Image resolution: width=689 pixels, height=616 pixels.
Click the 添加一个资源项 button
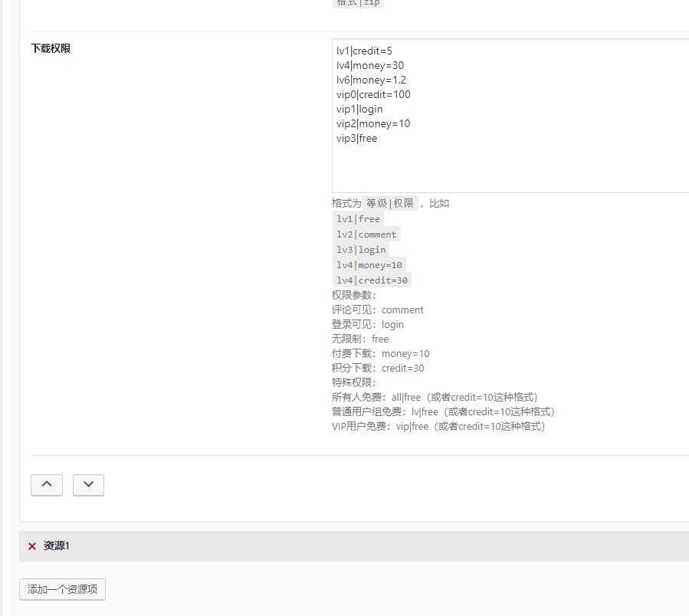[x=62, y=589]
